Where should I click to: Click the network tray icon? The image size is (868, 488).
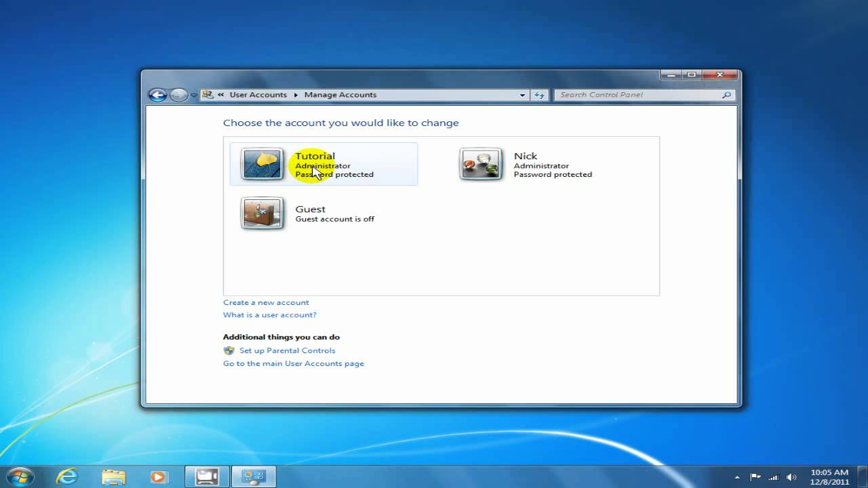point(774,477)
